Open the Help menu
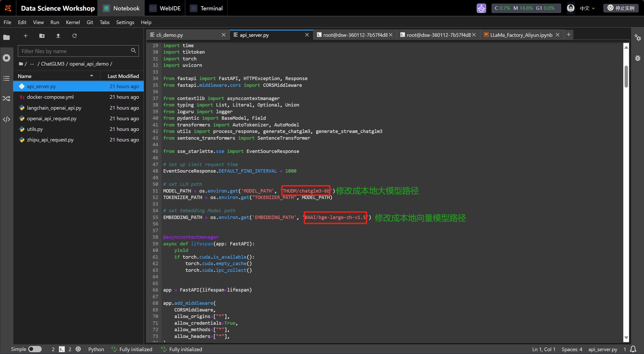The image size is (644, 354). coord(146,22)
